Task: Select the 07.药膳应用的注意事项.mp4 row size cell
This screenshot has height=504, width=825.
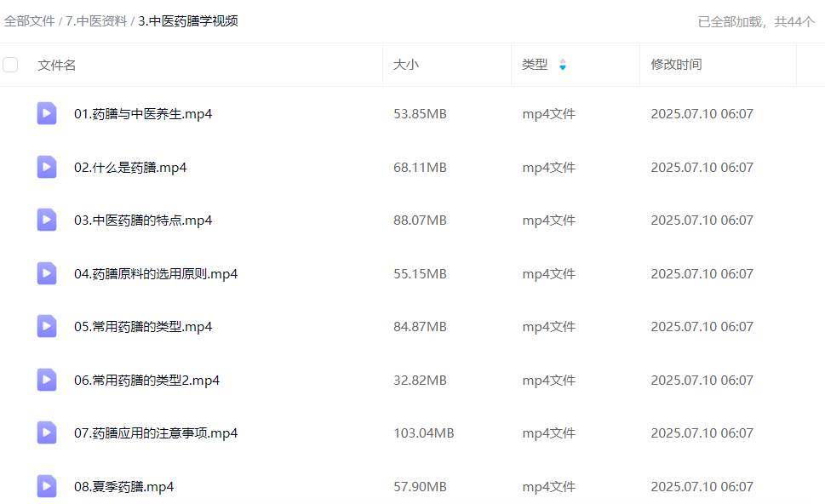Action: [423, 432]
